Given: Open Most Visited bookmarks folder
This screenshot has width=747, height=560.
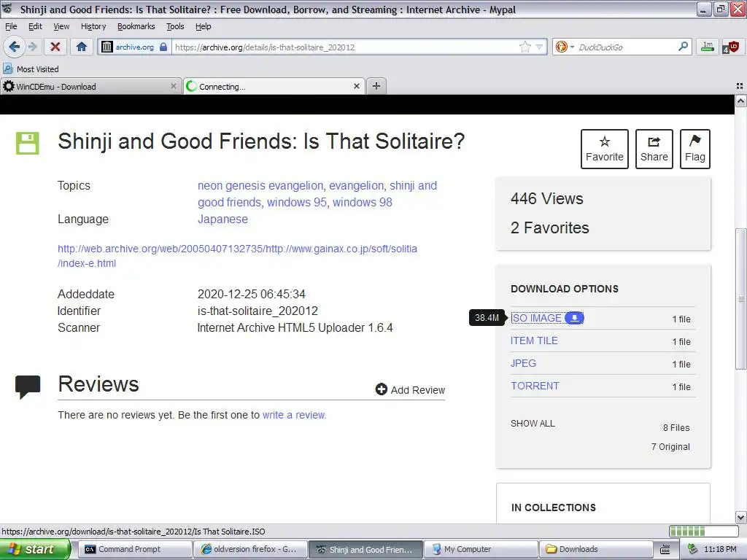Looking at the screenshot, I should (31, 69).
